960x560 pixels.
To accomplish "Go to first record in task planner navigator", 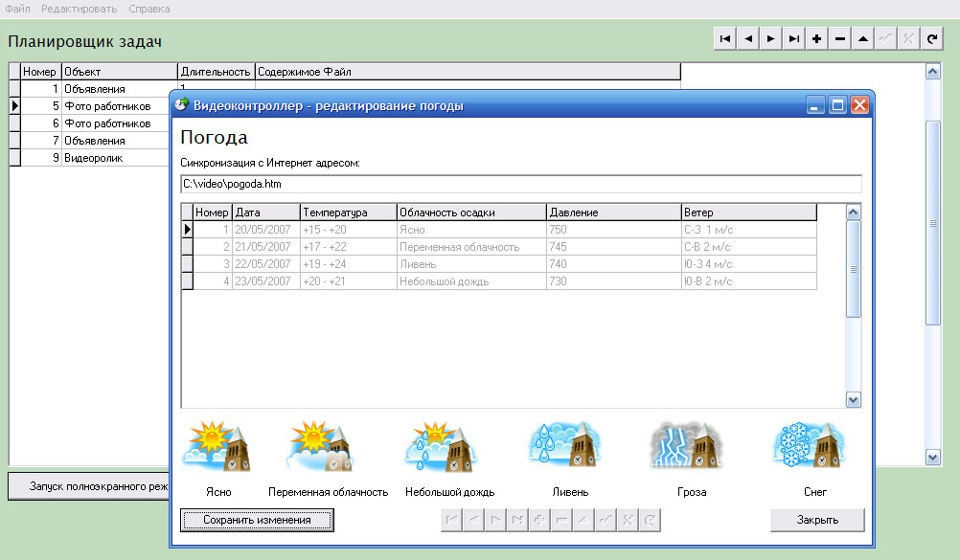I will tap(725, 39).
